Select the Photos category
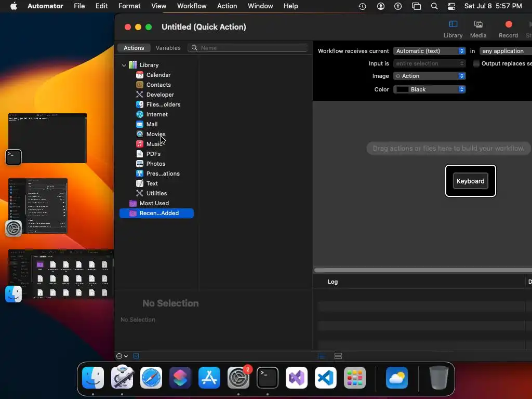This screenshot has width=532, height=399. (x=155, y=163)
